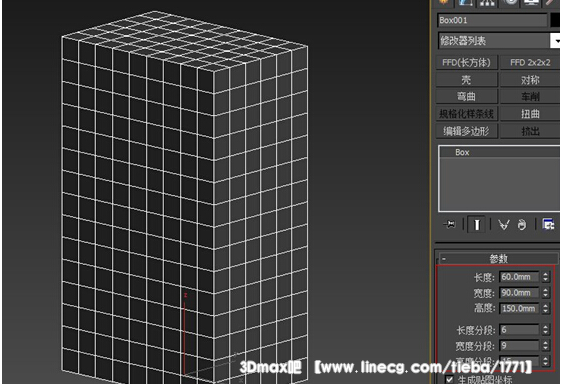Click remove modifier from stack icon

[x=522, y=225]
